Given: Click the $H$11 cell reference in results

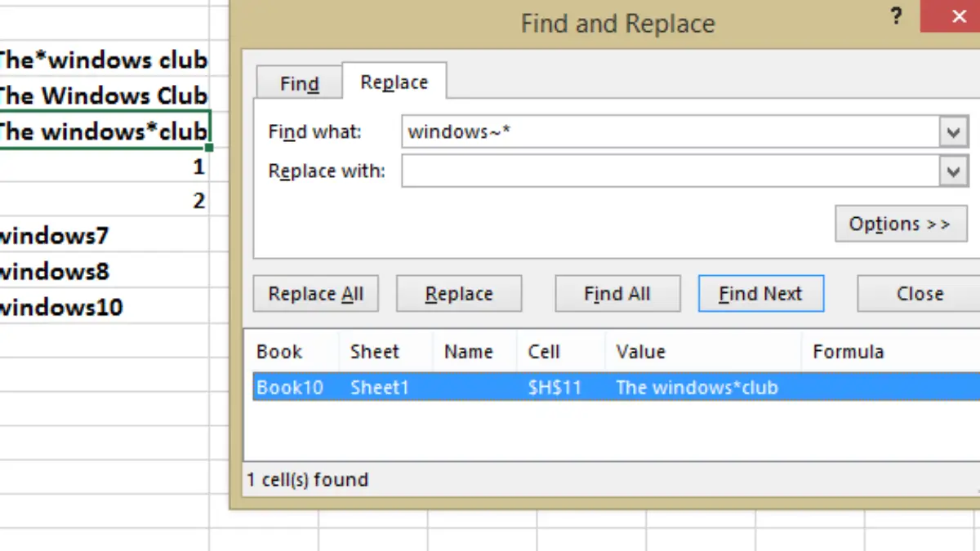Looking at the screenshot, I should (x=555, y=387).
